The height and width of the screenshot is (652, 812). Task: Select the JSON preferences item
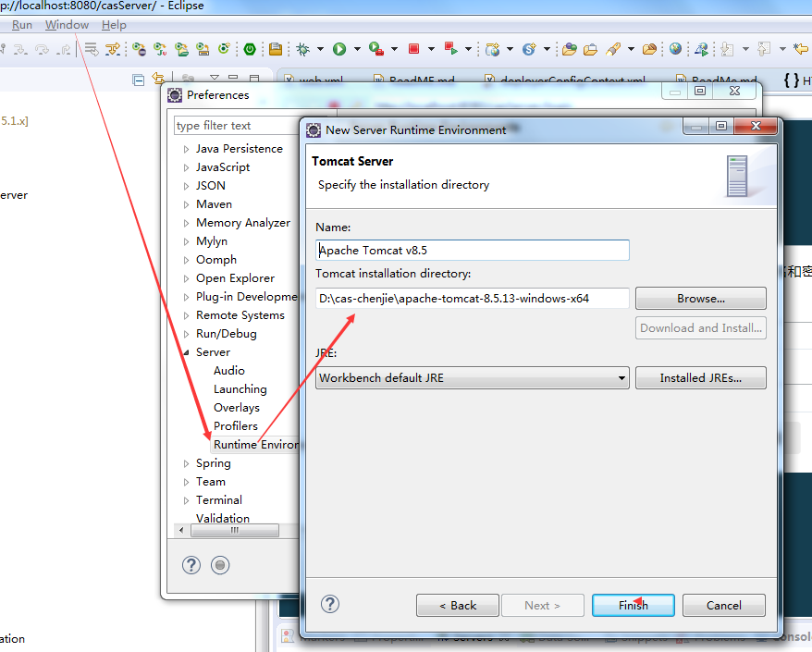tap(211, 186)
